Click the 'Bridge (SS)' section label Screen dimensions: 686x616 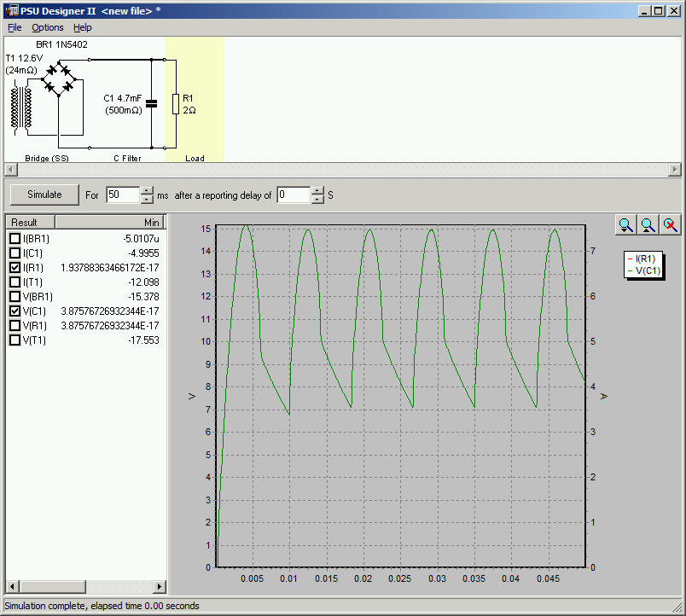[x=47, y=159]
